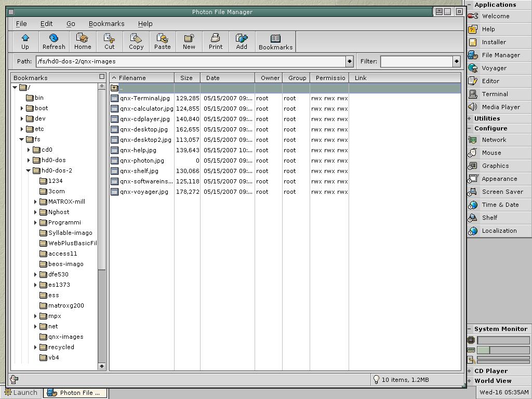Expand the MATROX-mill folder
Screen dimensions: 532x399
point(36,202)
